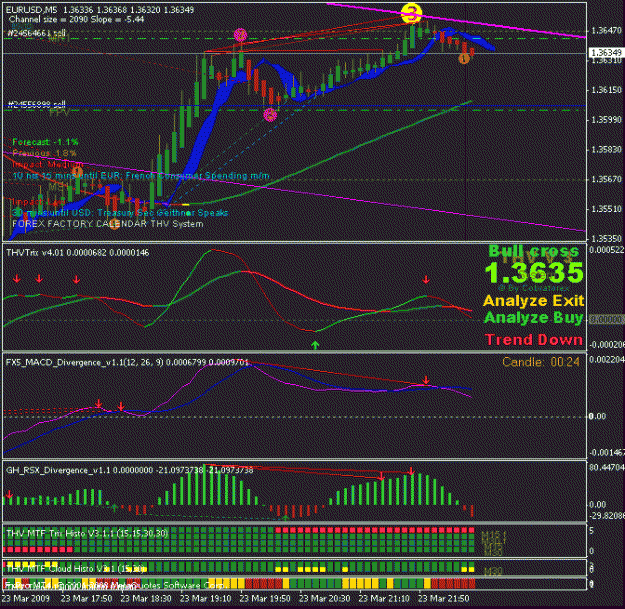The image size is (625, 609).
Task: Click the 1.35990 price axis value
Action: (x=607, y=120)
